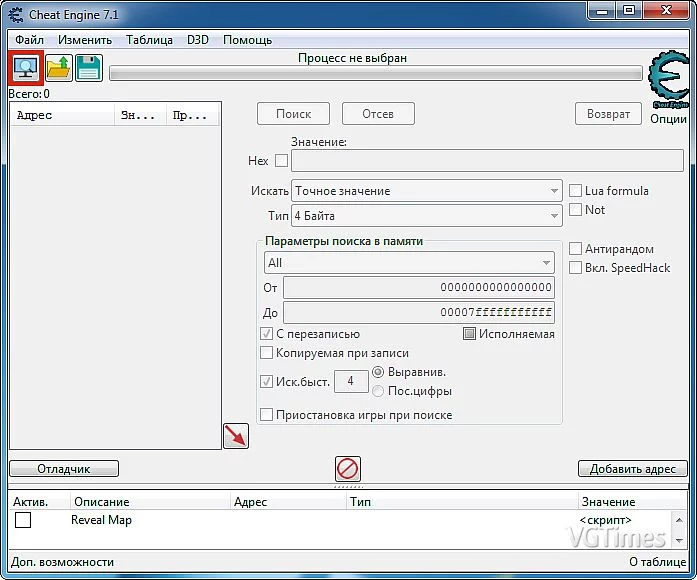Image resolution: width=697 pixels, height=580 pixels.
Task: Open the Файл menu
Action: (x=29, y=40)
